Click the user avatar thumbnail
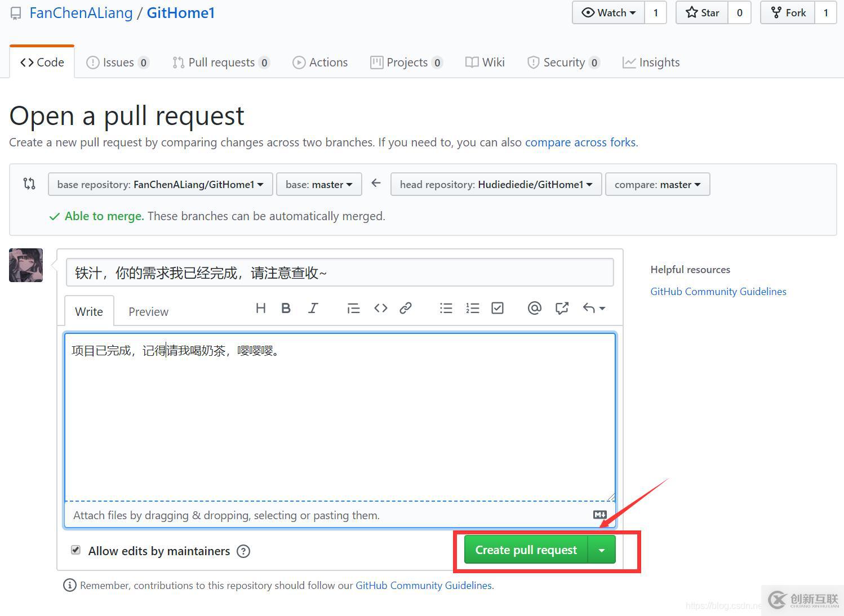The height and width of the screenshot is (616, 844). [26, 265]
